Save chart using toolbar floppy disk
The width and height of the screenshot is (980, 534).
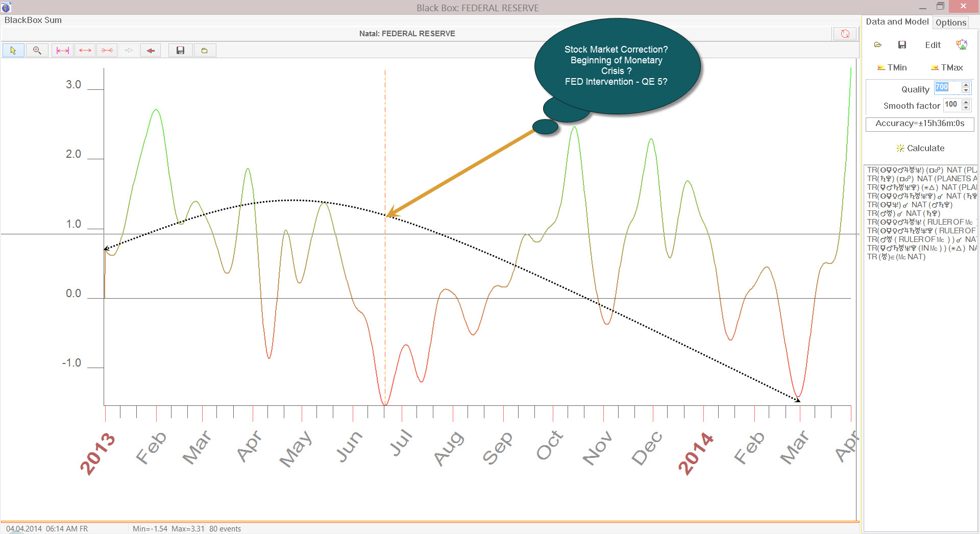[180, 51]
